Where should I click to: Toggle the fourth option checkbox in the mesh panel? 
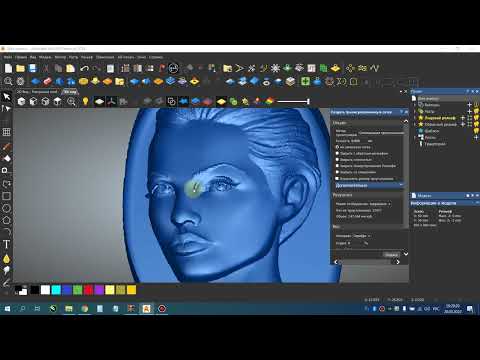pos(337,166)
